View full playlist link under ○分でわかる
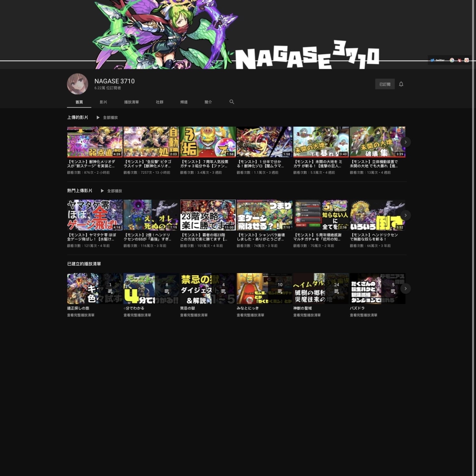The height and width of the screenshot is (476, 476). pos(137,315)
